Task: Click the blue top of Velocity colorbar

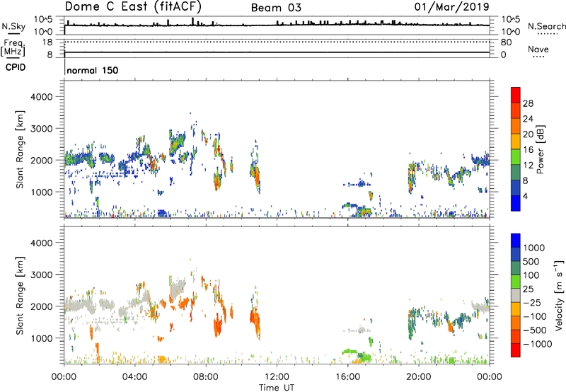Action: click(516, 241)
